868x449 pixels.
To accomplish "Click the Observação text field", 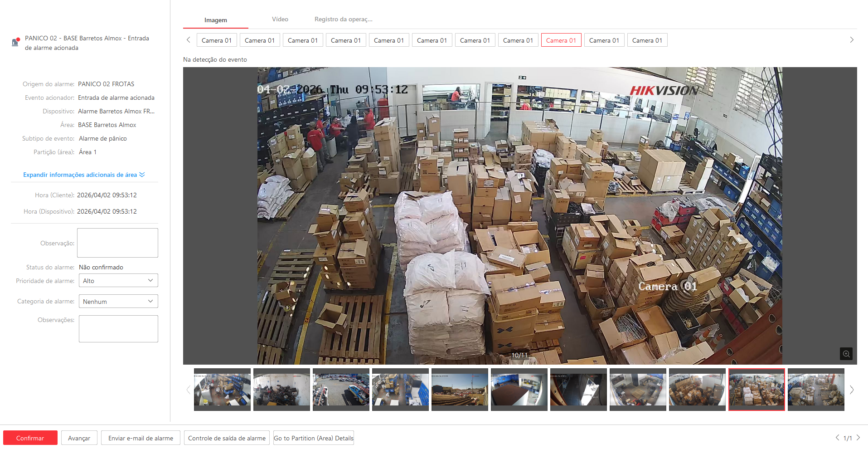I will click(x=117, y=243).
